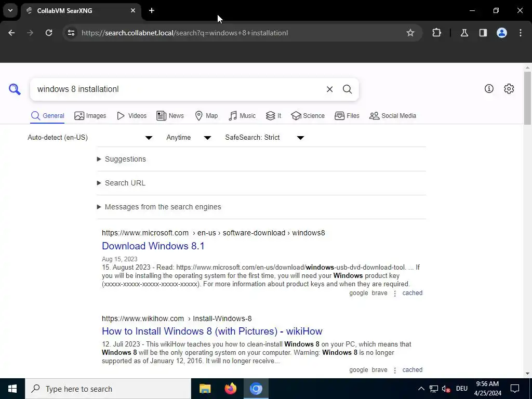Open the tab search dropdown arrow
Viewport: 532px width, 399px height.
(10, 10)
